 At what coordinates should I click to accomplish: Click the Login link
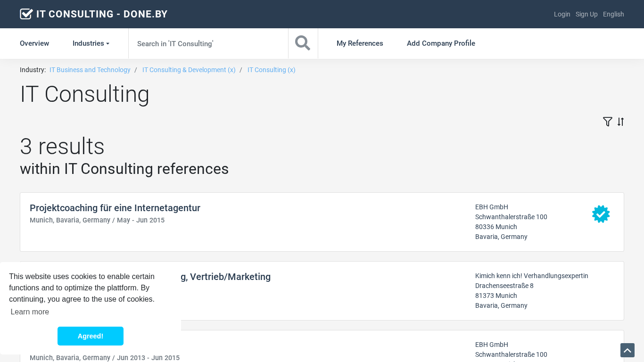[561, 14]
